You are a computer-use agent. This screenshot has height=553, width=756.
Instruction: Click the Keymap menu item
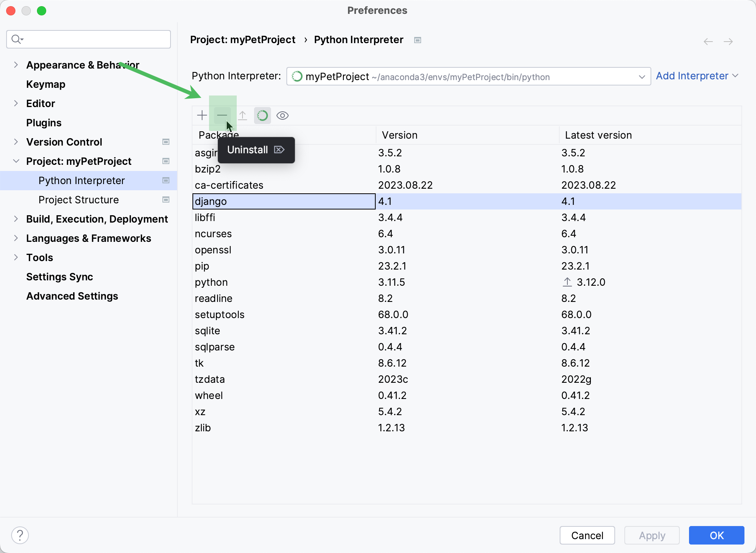click(x=46, y=85)
